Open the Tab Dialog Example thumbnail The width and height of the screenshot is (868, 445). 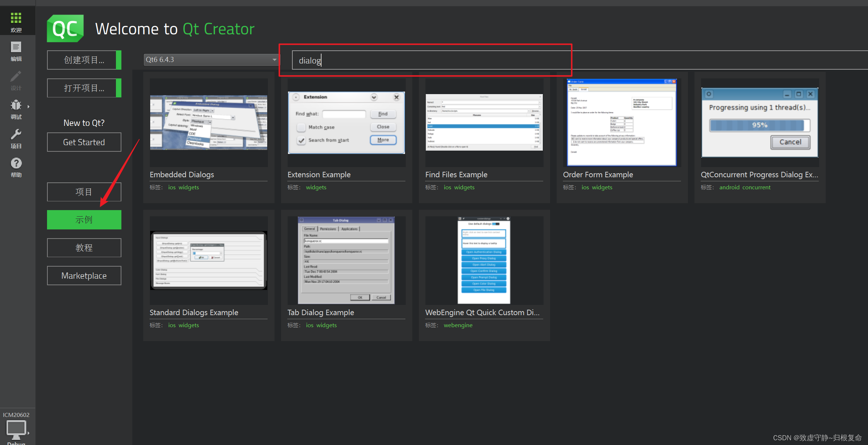tap(346, 260)
